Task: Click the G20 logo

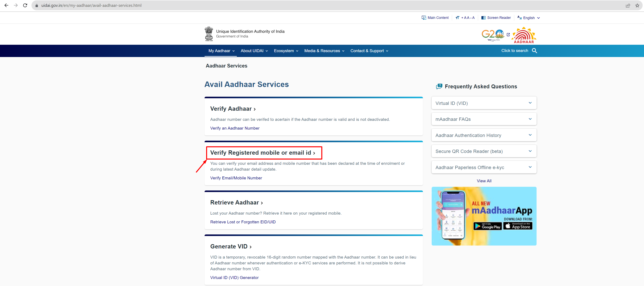Action: coord(493,35)
